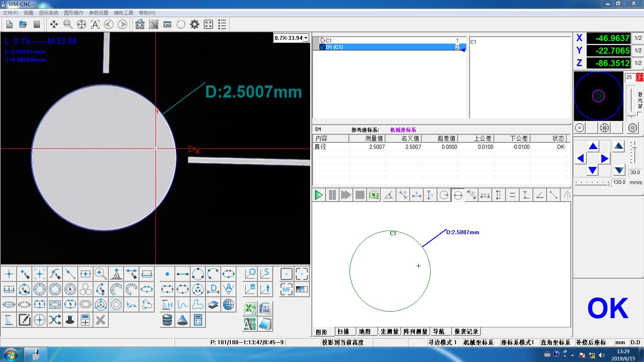Click the globe icon in the measurement tool palette

[228, 304]
